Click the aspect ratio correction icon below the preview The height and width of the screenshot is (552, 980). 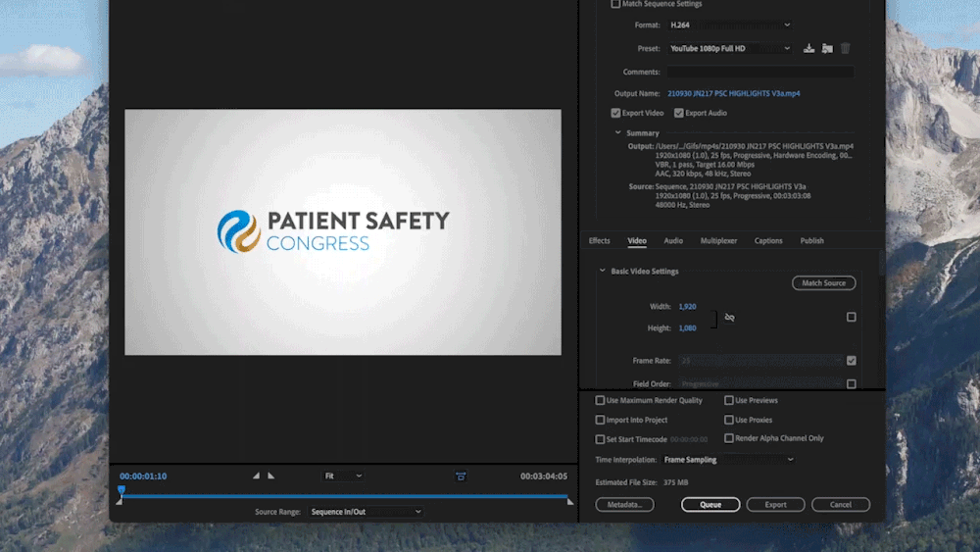click(461, 477)
